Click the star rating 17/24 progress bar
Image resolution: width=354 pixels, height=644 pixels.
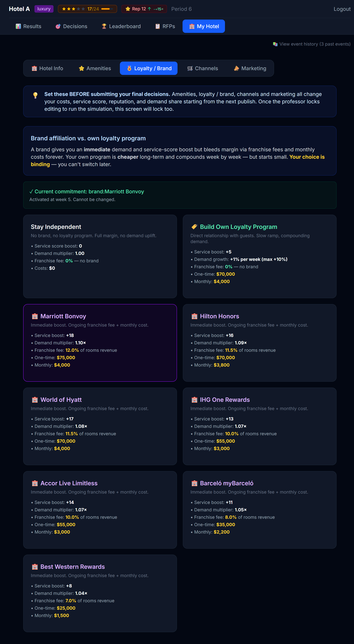point(107,9)
